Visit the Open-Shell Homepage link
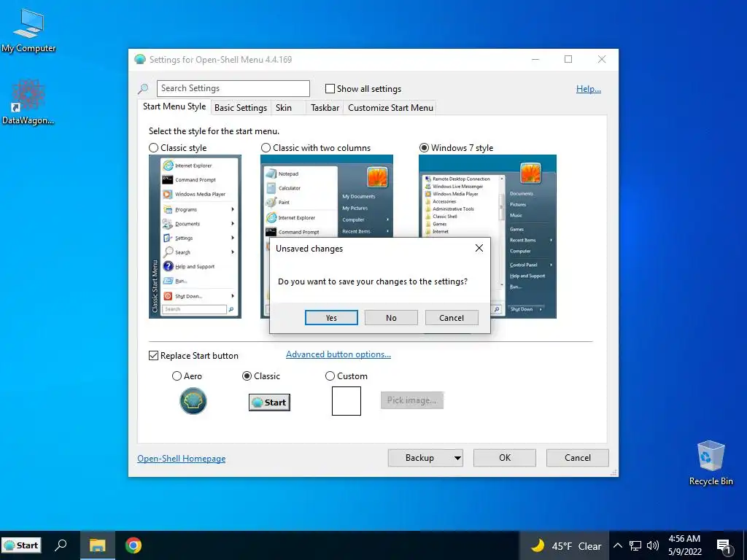The width and height of the screenshot is (747, 560). [x=182, y=459]
